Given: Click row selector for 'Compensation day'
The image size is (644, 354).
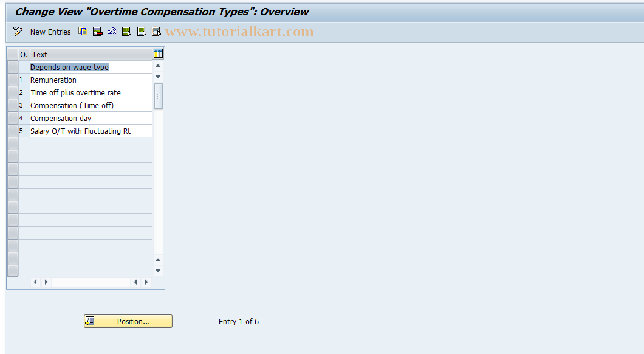Looking at the screenshot, I should coord(13,118).
